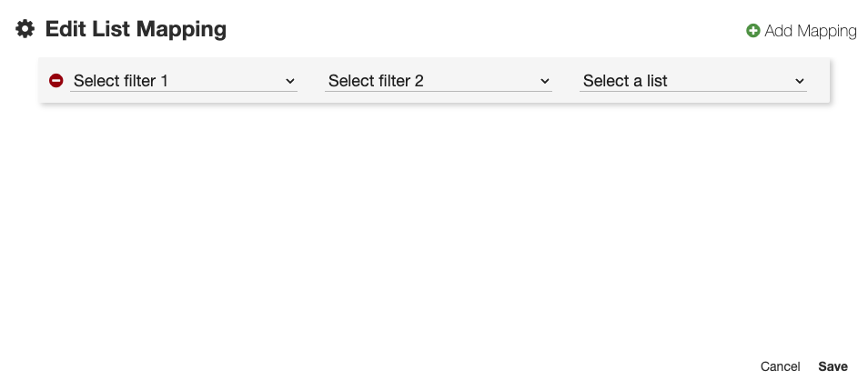Open the Select filter 1 dropdown
Screen dimensions: 868x390
[184, 81]
